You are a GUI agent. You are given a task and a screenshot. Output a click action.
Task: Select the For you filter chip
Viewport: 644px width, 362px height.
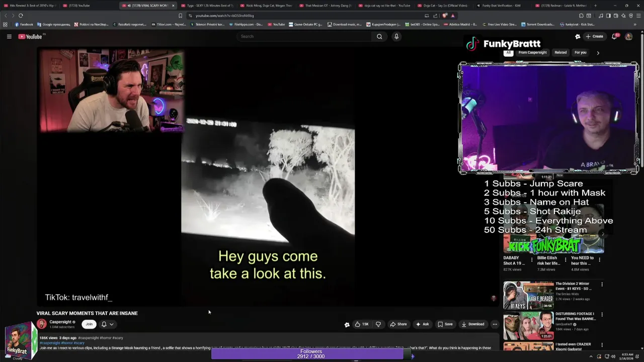tap(580, 52)
